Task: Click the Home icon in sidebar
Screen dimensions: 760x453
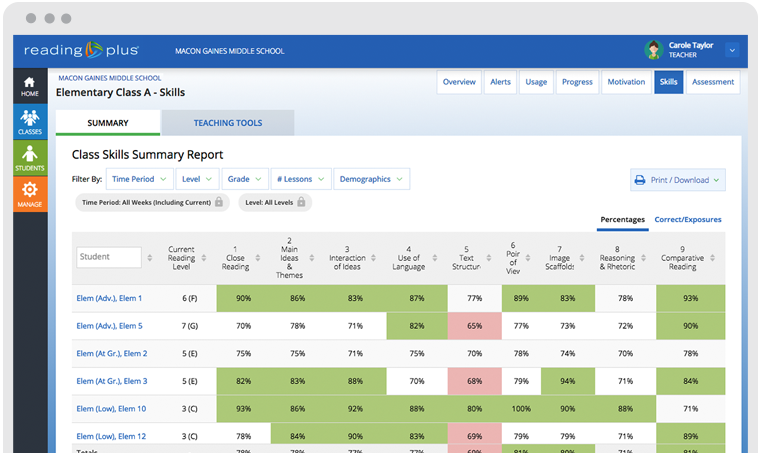Action: tap(29, 86)
